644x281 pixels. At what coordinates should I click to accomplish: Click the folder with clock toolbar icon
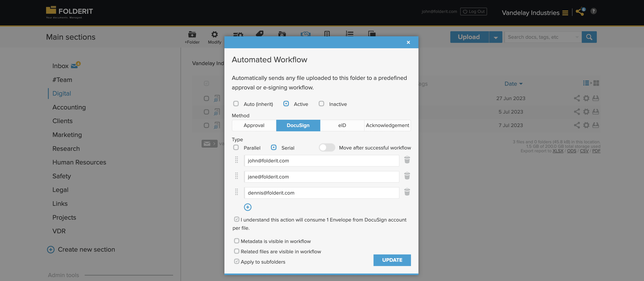coord(282,34)
